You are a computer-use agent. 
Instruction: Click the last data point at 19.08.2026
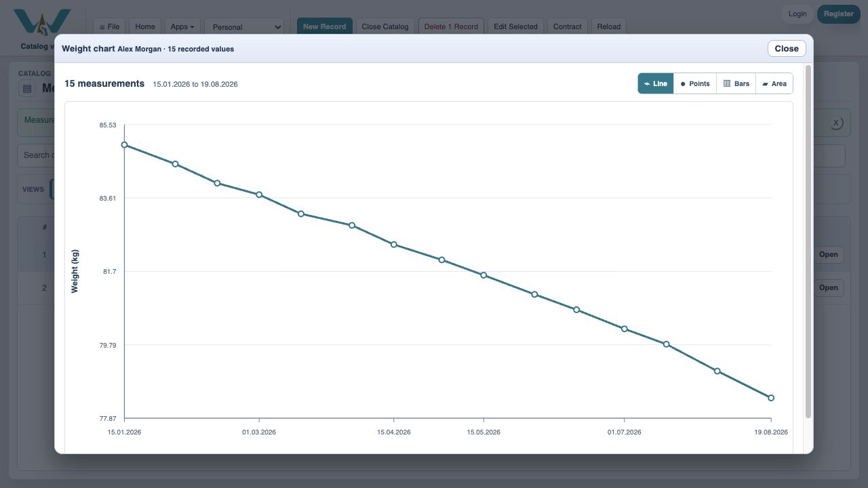click(771, 398)
